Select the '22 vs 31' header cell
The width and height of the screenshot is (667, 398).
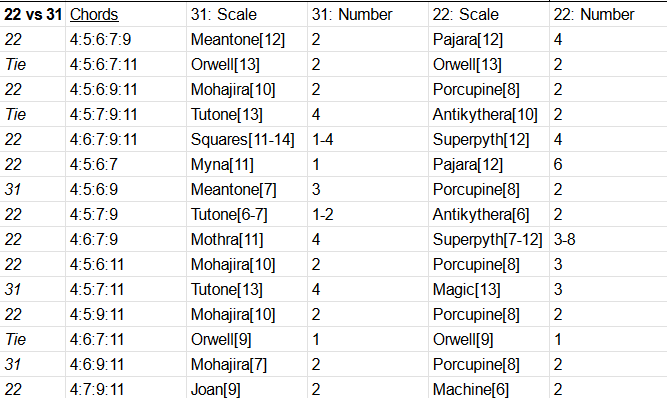pyautogui.click(x=33, y=14)
